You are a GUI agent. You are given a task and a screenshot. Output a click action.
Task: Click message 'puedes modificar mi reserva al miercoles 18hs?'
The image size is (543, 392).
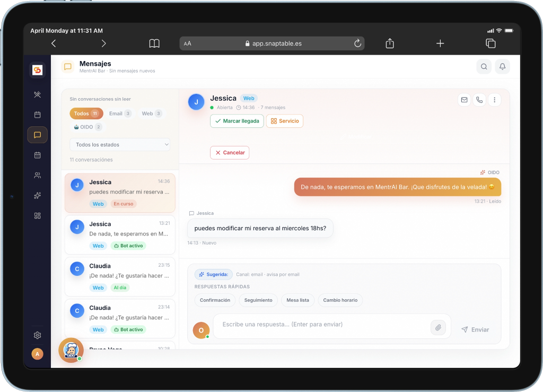260,228
